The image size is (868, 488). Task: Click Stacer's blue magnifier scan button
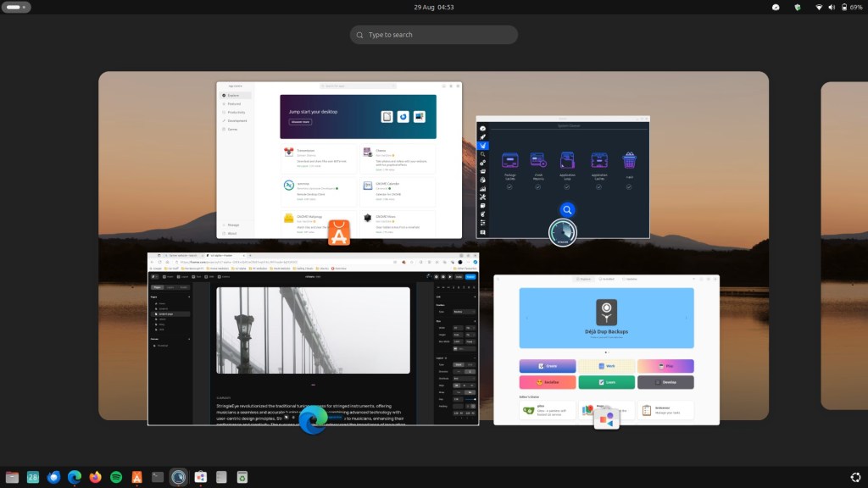tap(568, 210)
